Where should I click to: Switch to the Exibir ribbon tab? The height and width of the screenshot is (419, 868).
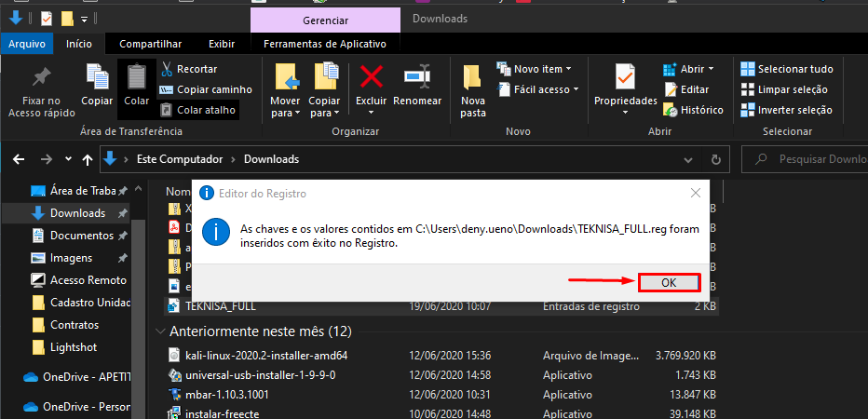click(x=222, y=43)
